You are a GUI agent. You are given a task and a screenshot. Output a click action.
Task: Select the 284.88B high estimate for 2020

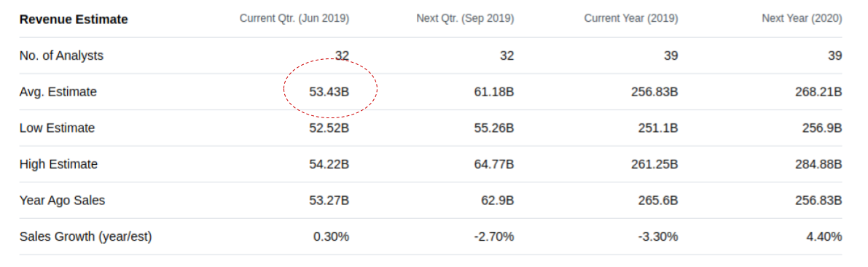coord(818,165)
